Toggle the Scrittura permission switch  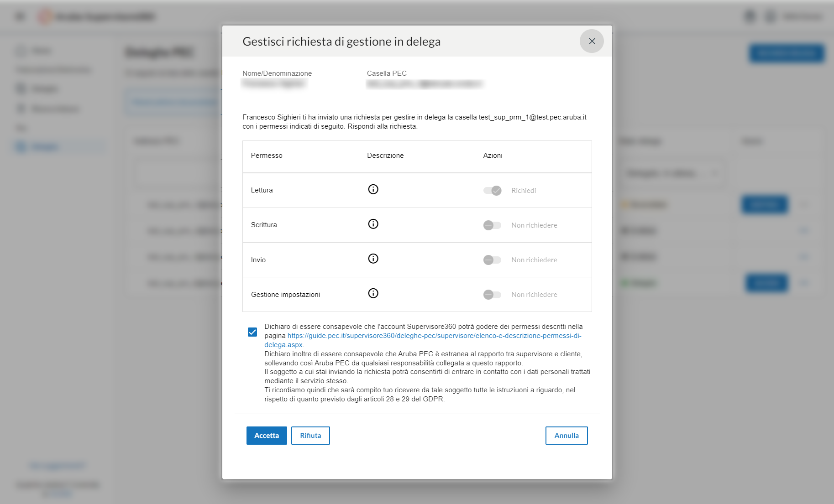coord(492,225)
